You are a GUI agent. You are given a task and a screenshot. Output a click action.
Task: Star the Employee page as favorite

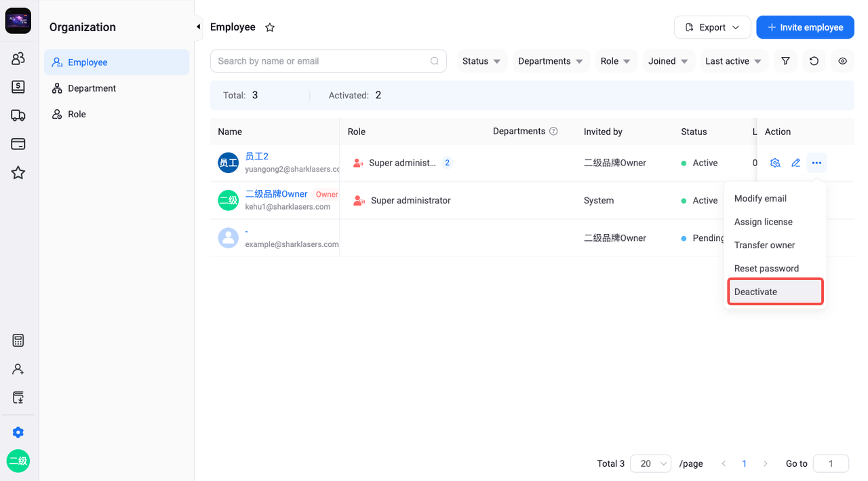(x=270, y=28)
